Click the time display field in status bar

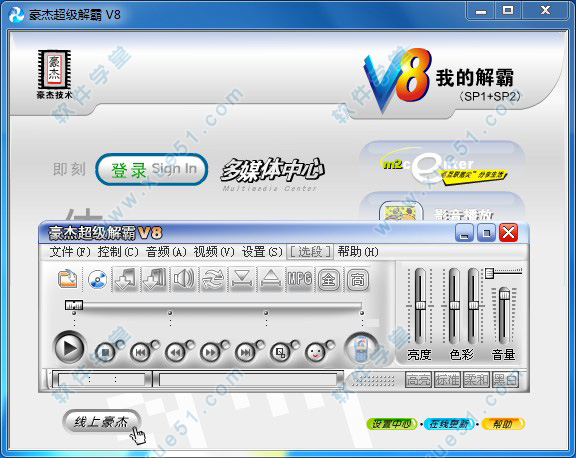pos(102,379)
